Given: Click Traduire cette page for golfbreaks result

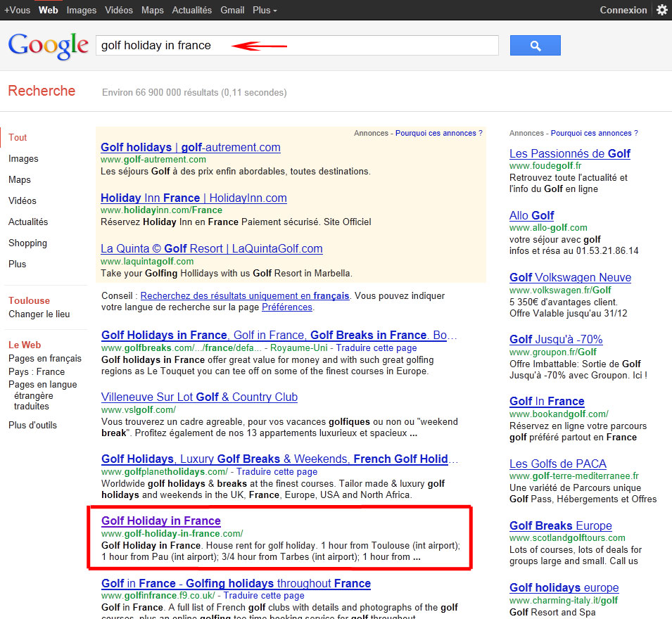Looking at the screenshot, I should pos(376,348).
